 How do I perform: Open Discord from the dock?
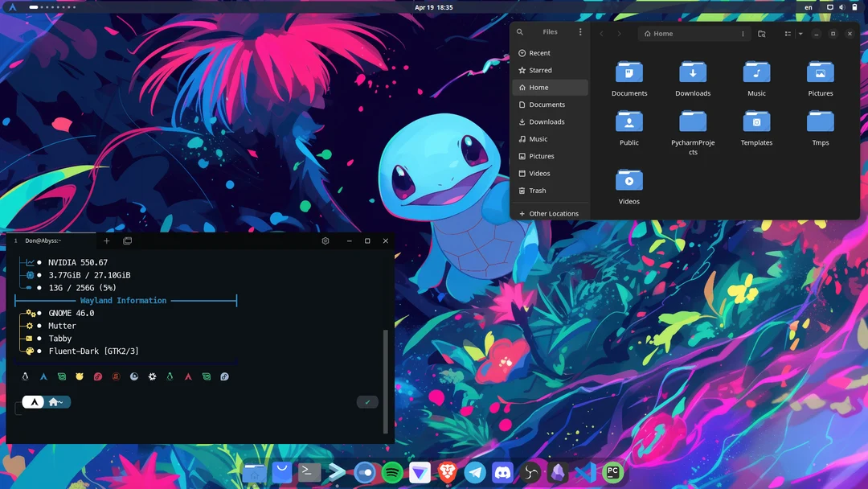tap(503, 473)
